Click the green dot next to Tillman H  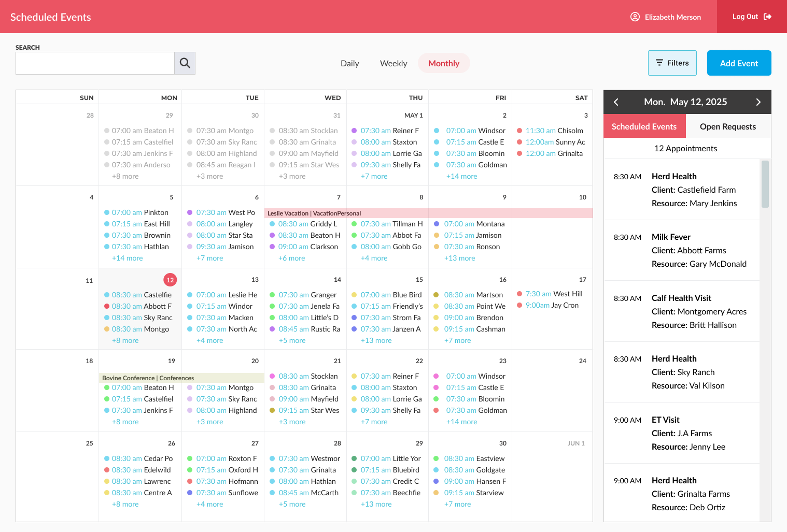click(x=354, y=224)
